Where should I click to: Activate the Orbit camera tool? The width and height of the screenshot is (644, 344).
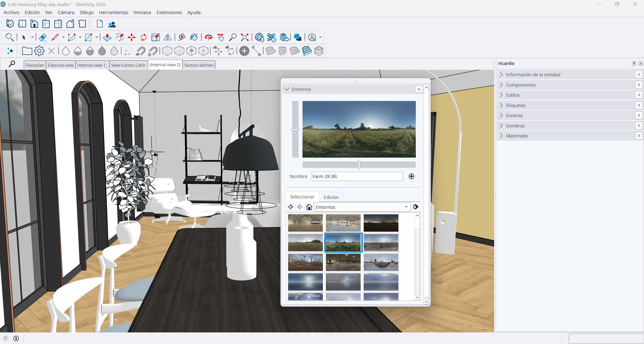[209, 37]
